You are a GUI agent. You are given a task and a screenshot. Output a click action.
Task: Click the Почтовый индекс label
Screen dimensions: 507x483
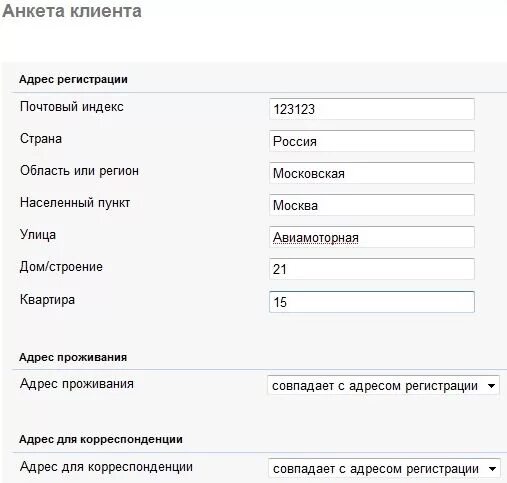pos(72,107)
